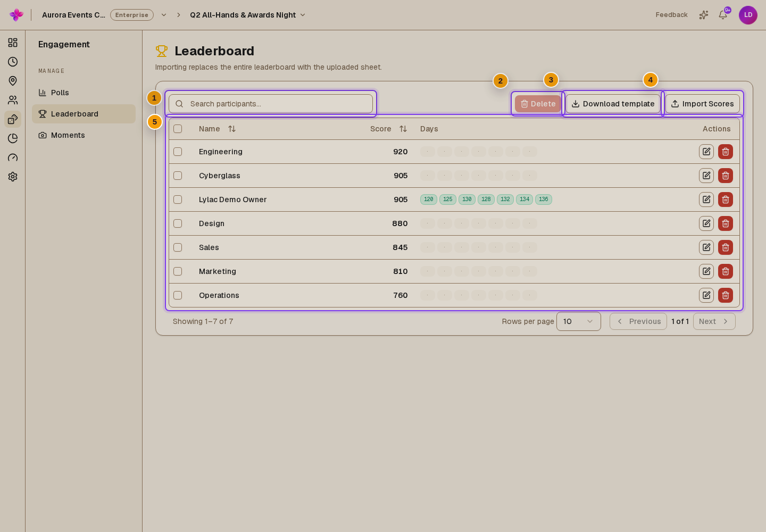Delete the Sales row
Screen dimensions: 766x532
[726, 247]
